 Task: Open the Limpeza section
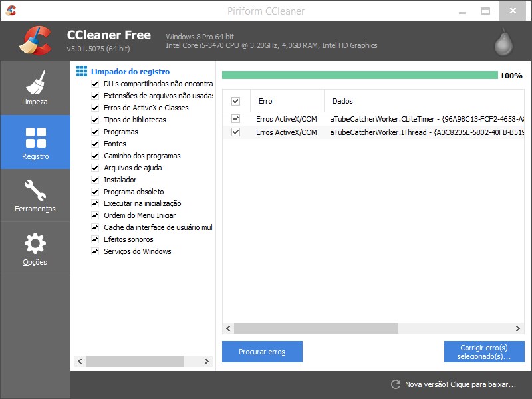pyautogui.click(x=35, y=88)
